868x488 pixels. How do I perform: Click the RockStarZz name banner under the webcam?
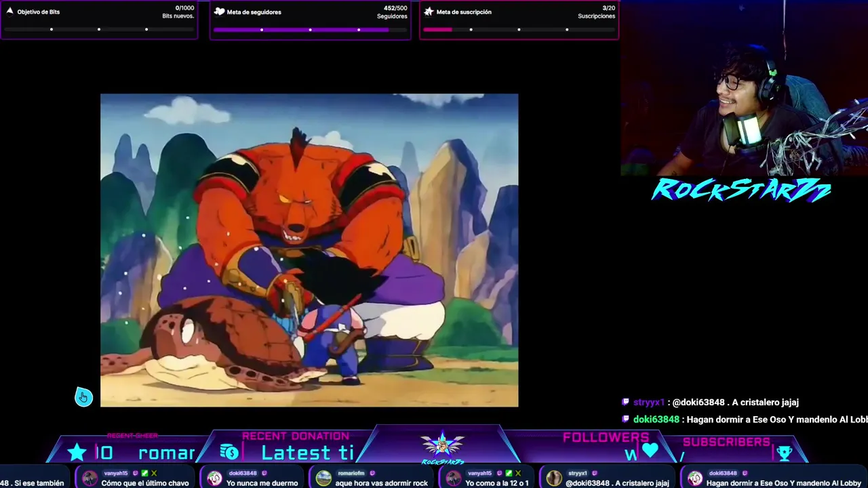tap(741, 190)
